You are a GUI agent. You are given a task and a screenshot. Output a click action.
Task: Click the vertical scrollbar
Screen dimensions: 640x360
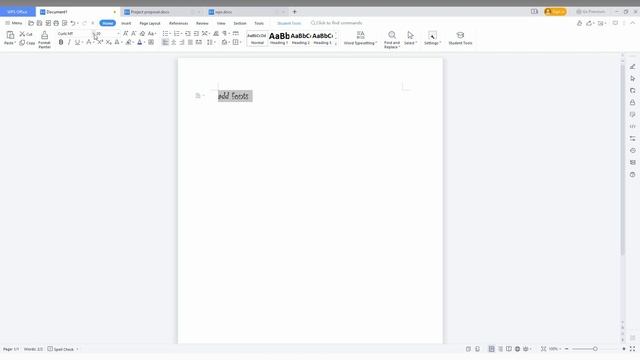click(622, 159)
